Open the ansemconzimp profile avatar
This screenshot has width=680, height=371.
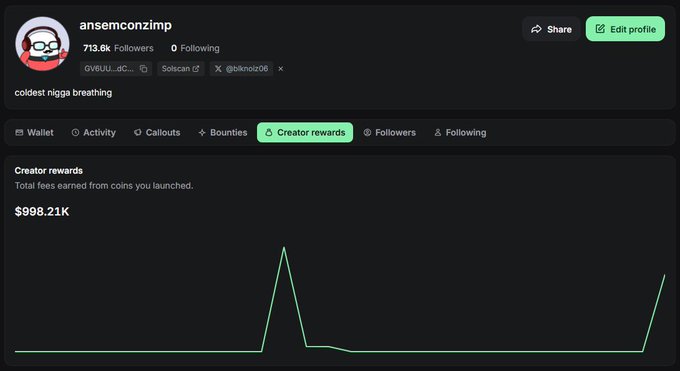point(42,44)
